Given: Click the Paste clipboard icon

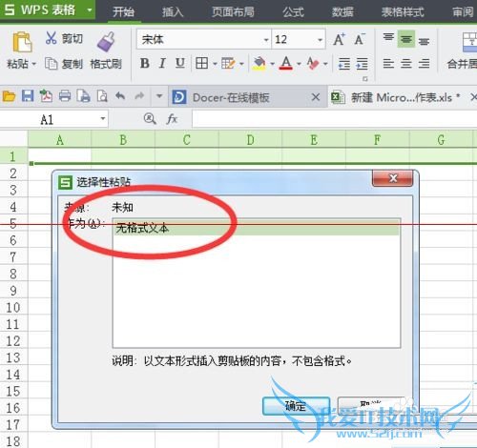Looking at the screenshot, I should [x=22, y=42].
